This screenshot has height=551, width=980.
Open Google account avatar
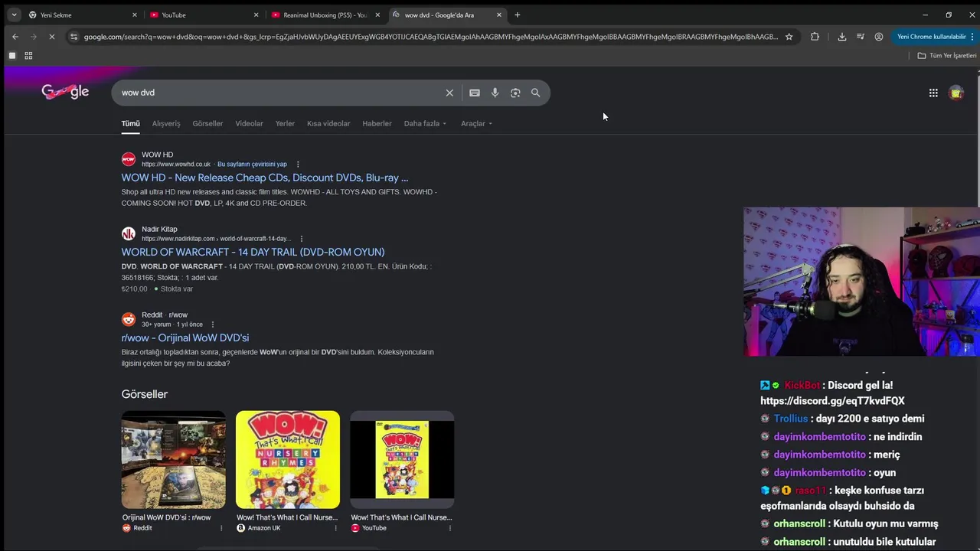click(x=956, y=93)
